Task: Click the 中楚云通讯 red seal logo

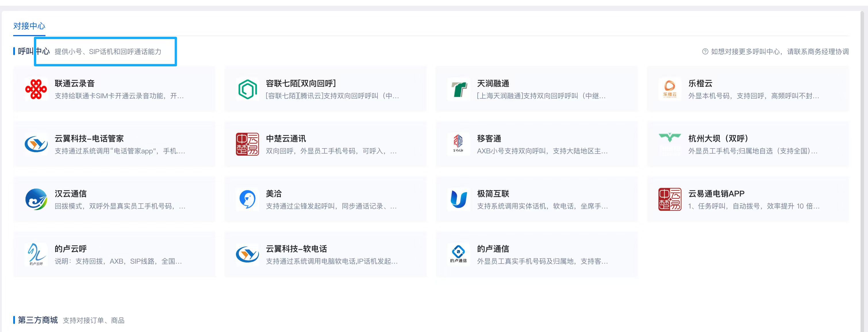Action: (248, 144)
